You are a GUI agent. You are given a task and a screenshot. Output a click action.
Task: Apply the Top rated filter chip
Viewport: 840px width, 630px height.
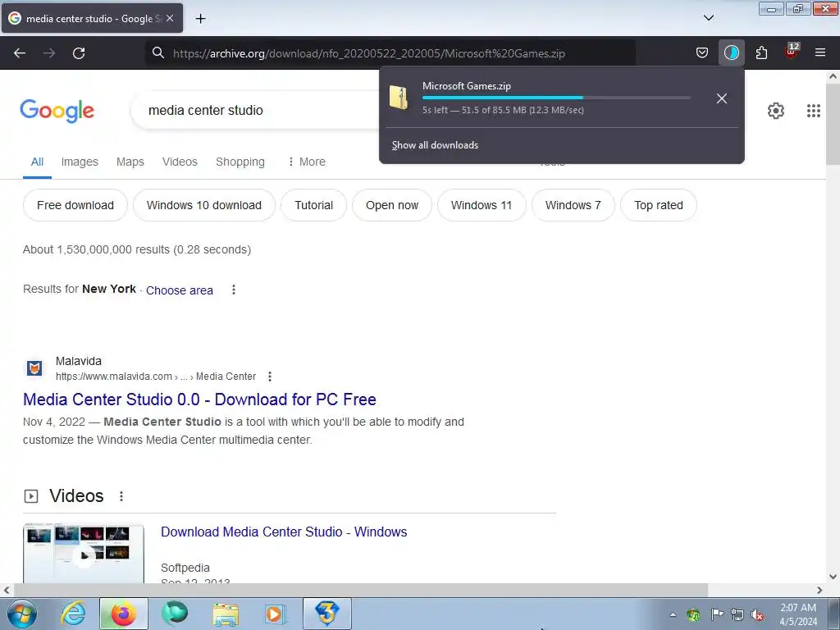[x=659, y=205]
